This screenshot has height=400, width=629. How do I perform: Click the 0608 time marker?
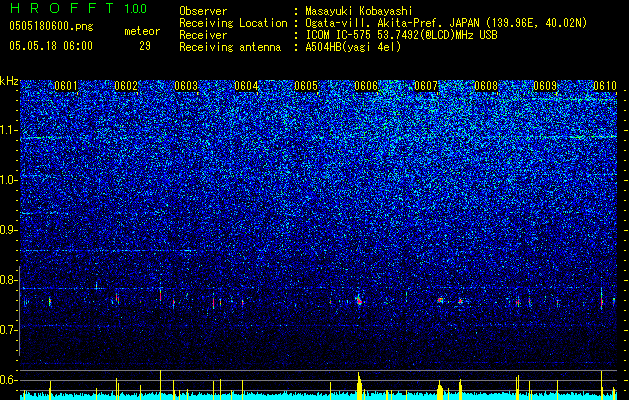(x=486, y=86)
